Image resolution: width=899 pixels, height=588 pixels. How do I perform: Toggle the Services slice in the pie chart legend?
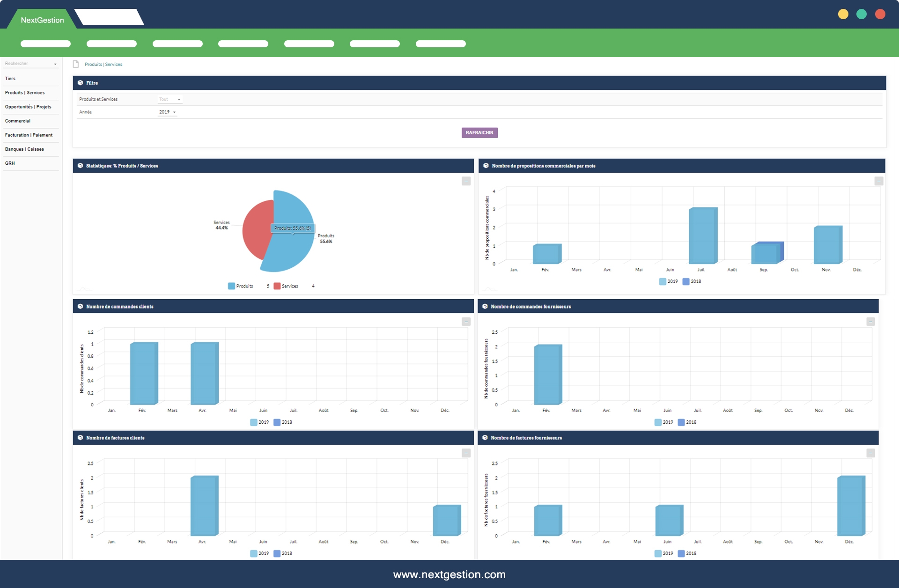286,286
